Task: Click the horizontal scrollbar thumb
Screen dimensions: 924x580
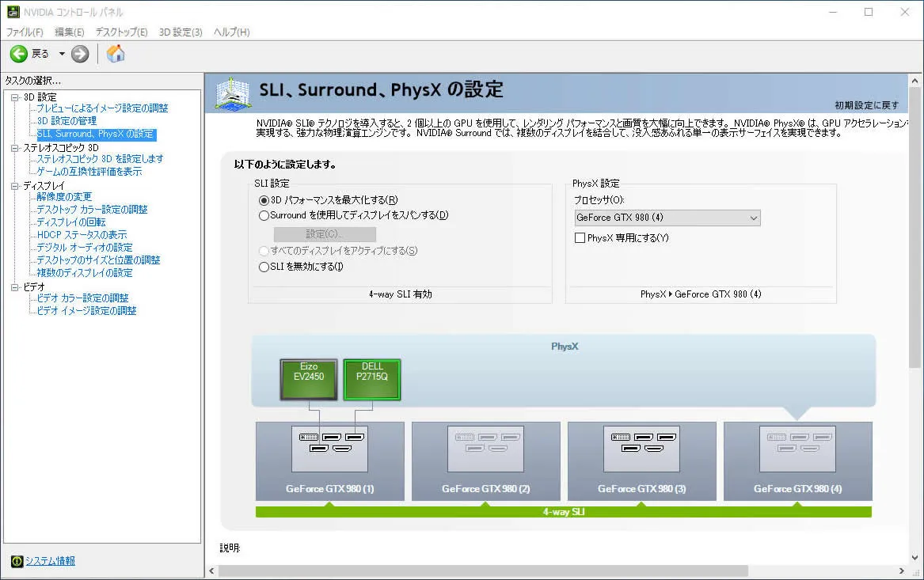Action: (483, 571)
